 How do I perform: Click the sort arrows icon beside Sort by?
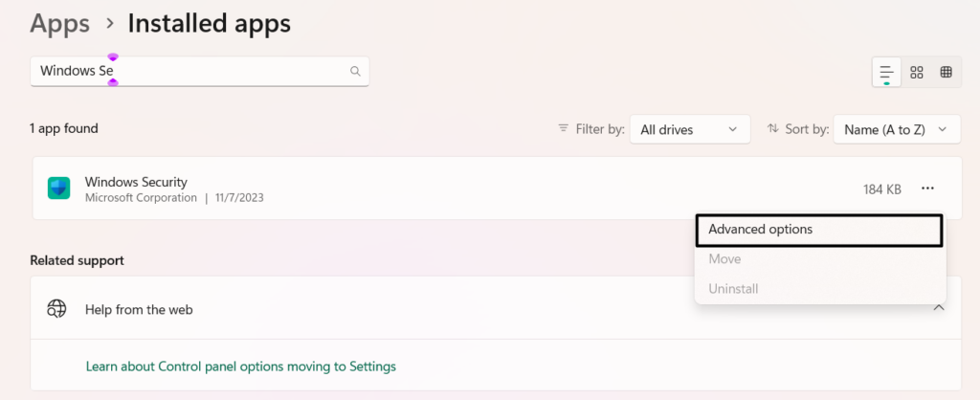[x=773, y=128]
